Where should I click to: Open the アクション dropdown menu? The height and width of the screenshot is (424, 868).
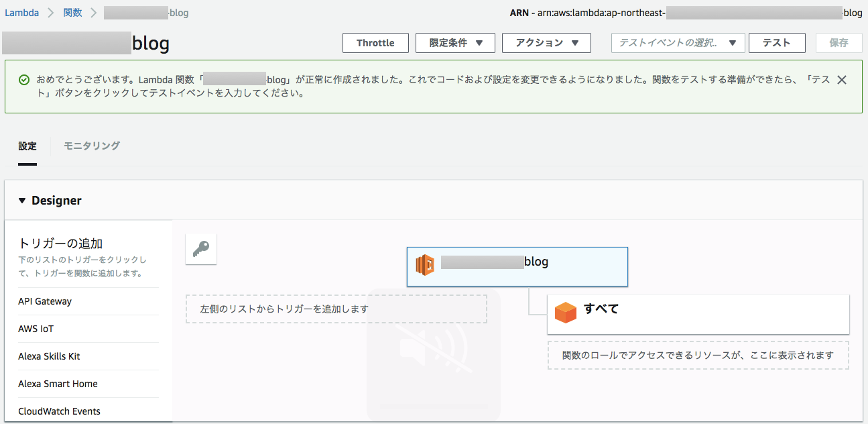click(546, 43)
